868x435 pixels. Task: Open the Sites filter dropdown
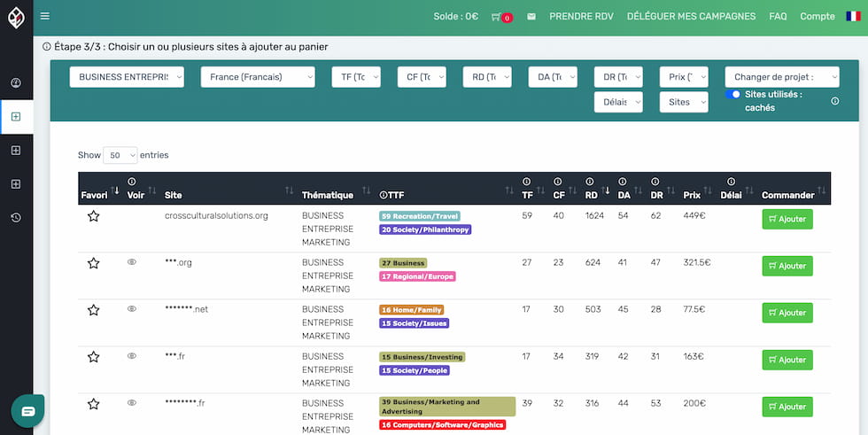coord(684,102)
